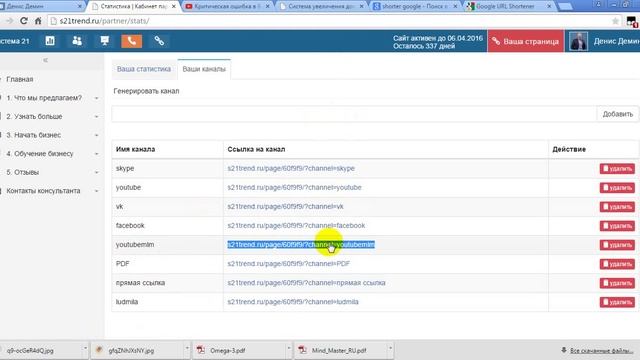Open the statistics chart icon in header
The height and width of the screenshot is (360, 640).
coord(50,41)
